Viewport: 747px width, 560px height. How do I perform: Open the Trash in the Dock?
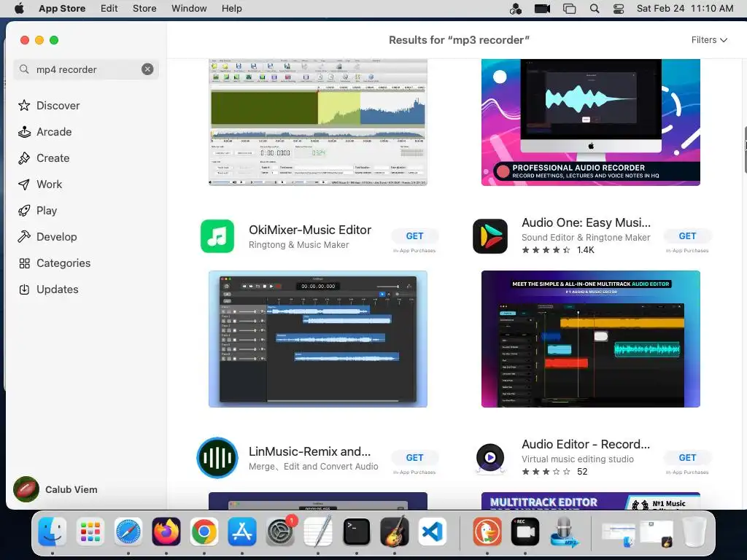pyautogui.click(x=693, y=532)
